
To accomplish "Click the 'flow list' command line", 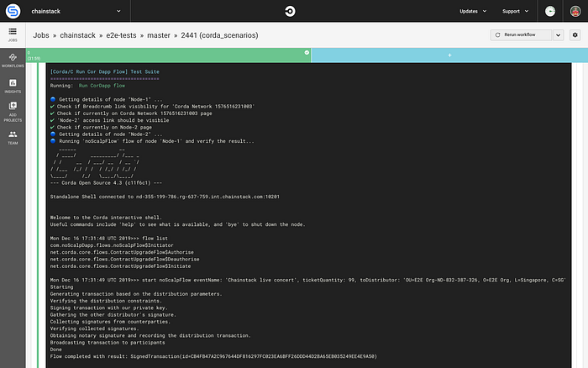I will [x=108, y=239].
